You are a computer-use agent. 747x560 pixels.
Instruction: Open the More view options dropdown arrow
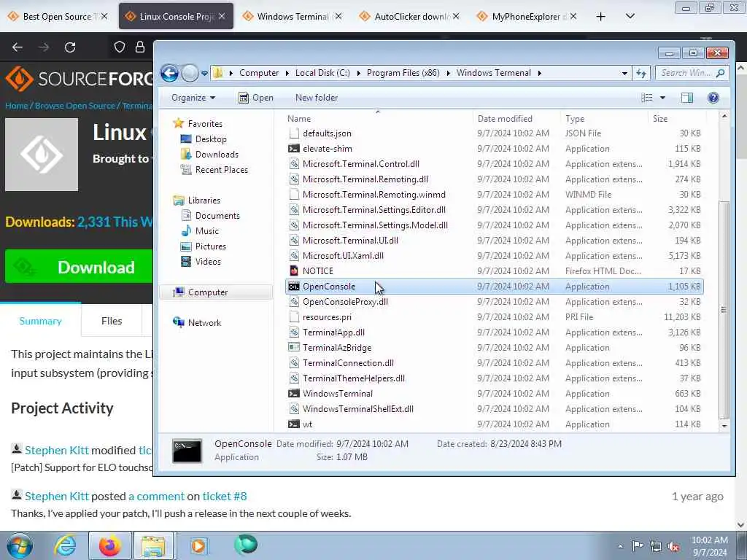pos(662,98)
